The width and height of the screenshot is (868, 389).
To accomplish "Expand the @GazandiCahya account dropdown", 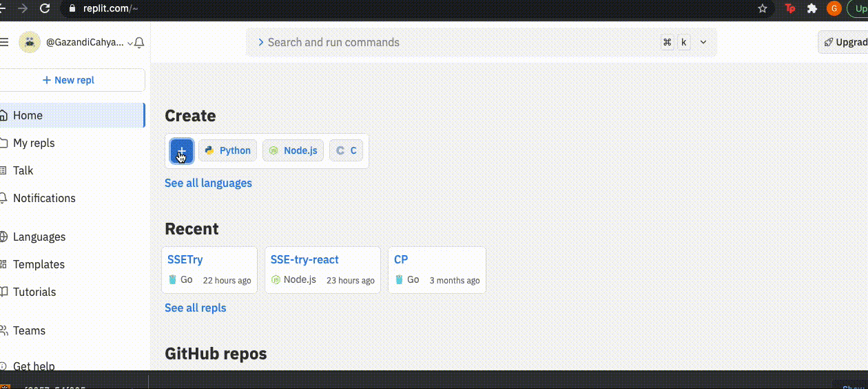I will click(90, 42).
